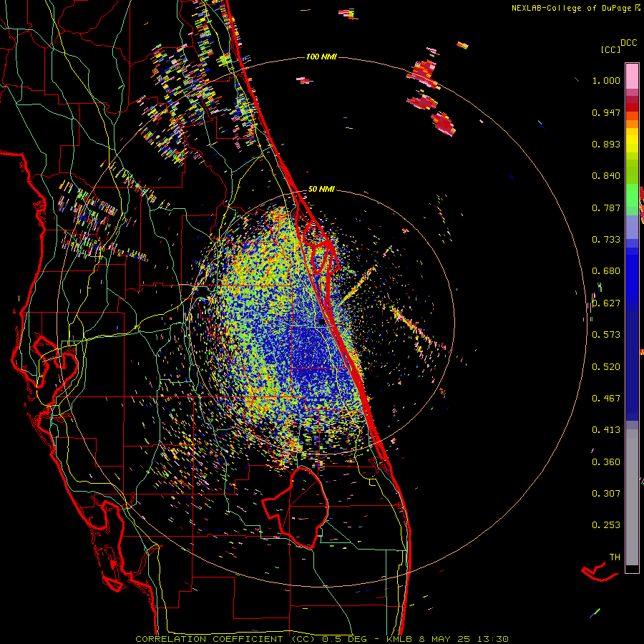Click the 100 NMI range ring label
644x644 pixels.
pos(321,57)
